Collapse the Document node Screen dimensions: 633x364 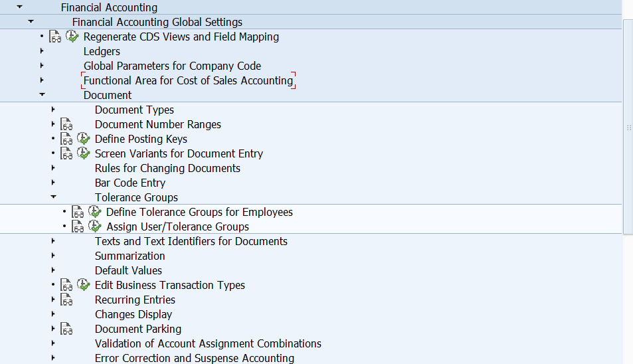point(42,94)
